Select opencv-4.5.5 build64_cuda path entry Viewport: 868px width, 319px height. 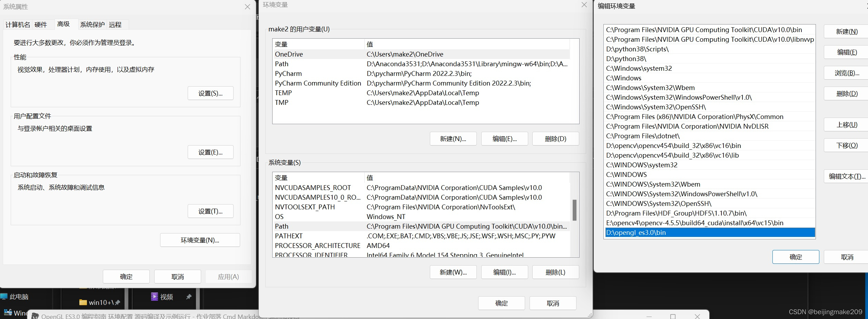710,223
